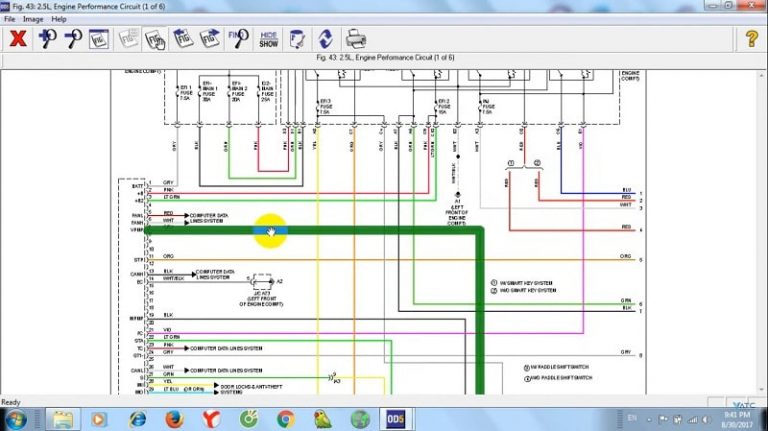Open the Help menu

pos(59,19)
